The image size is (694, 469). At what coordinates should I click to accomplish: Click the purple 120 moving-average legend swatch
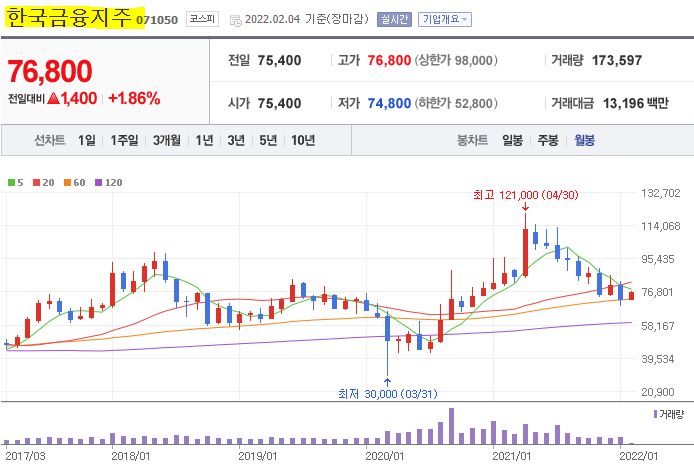coord(99,183)
